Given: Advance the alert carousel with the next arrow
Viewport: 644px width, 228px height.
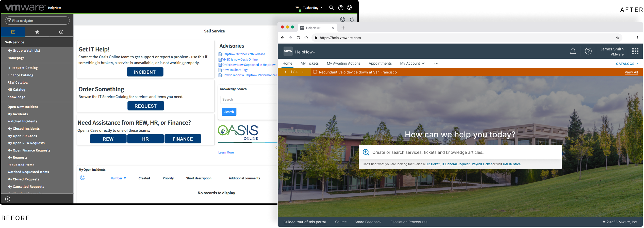Looking at the screenshot, I should [303, 72].
